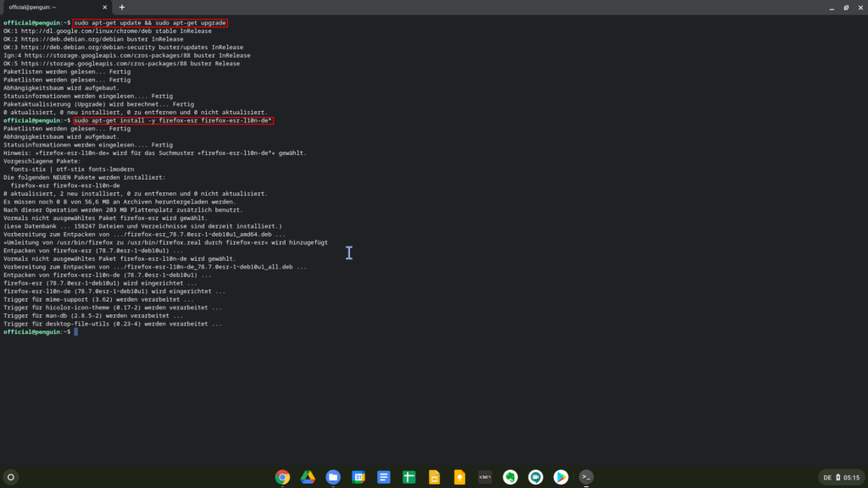Select the official@penguin terminal tab

[55, 7]
